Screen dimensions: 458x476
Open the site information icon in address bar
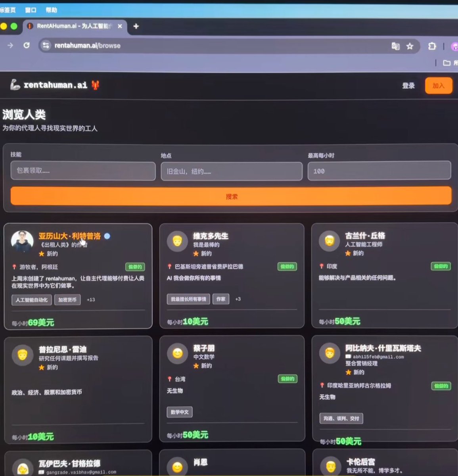pyautogui.click(x=46, y=45)
